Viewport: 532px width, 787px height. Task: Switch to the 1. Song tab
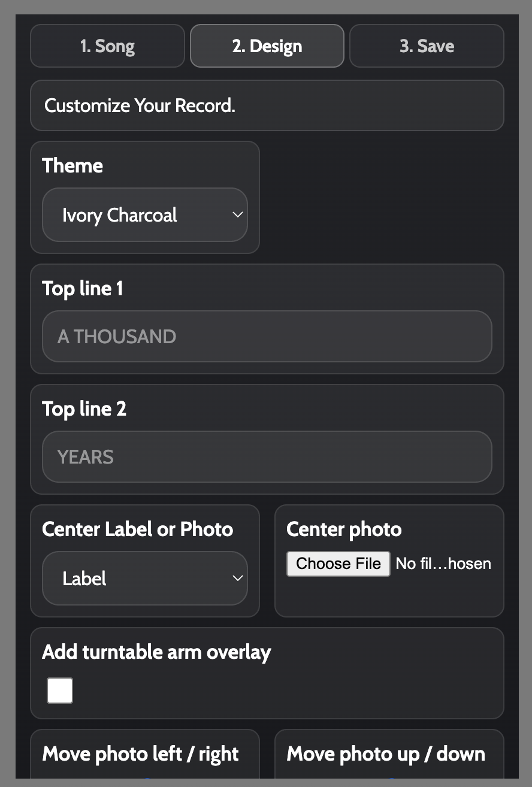coord(107,46)
